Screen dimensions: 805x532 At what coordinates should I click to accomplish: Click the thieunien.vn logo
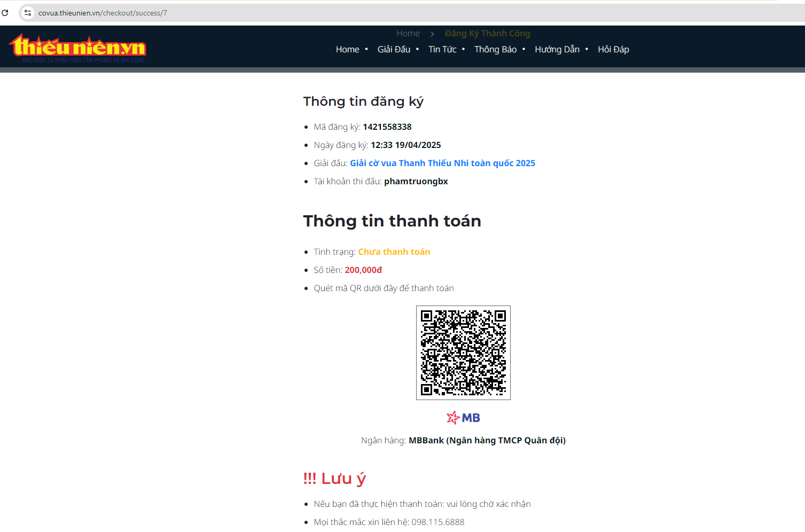click(77, 48)
